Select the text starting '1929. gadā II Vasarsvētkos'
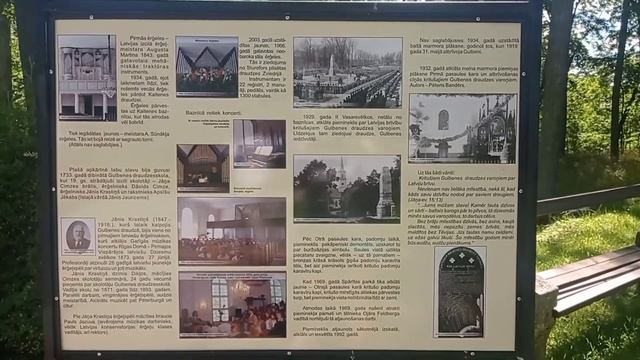640x360 pixels. [347, 128]
